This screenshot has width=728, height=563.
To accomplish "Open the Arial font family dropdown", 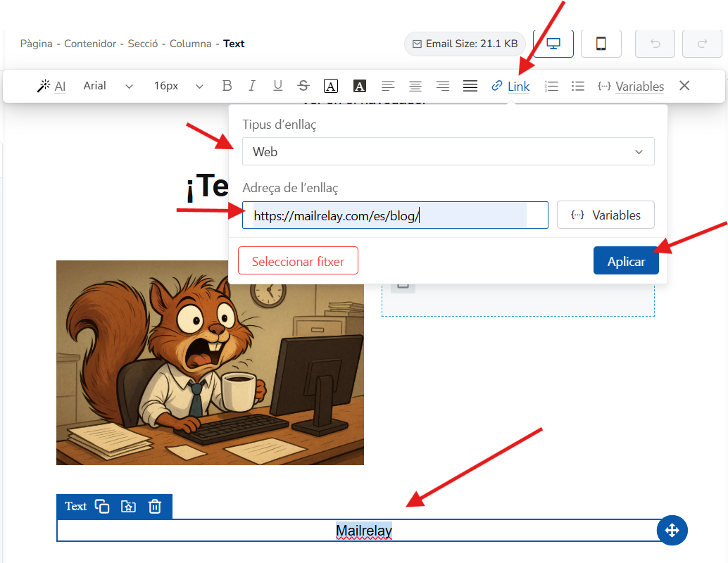I will [x=108, y=86].
